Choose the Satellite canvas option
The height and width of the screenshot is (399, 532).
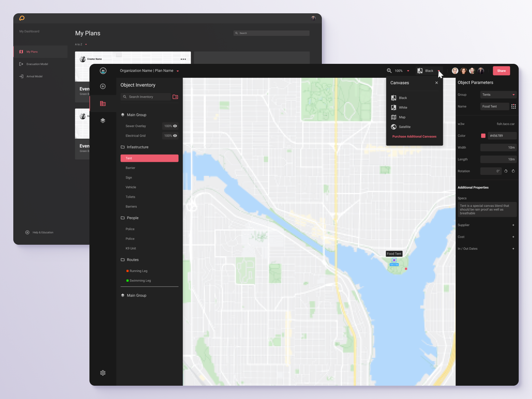[x=401, y=127]
